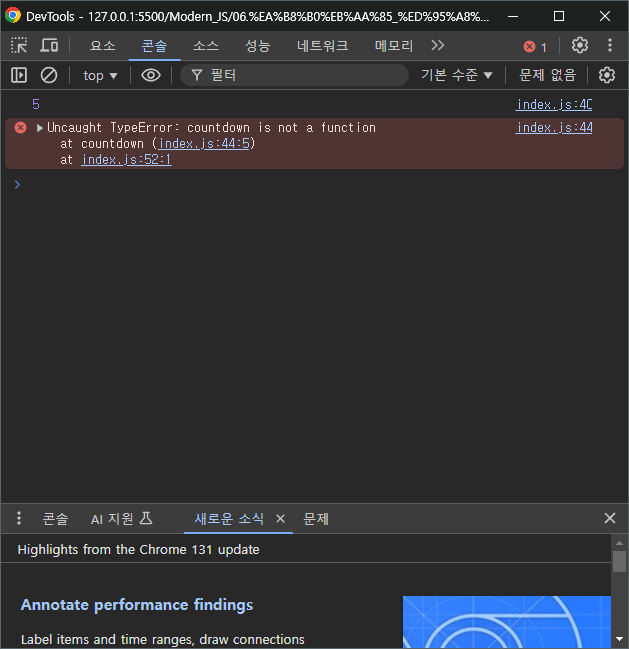Open the blue performance thumbnail image

(507, 622)
